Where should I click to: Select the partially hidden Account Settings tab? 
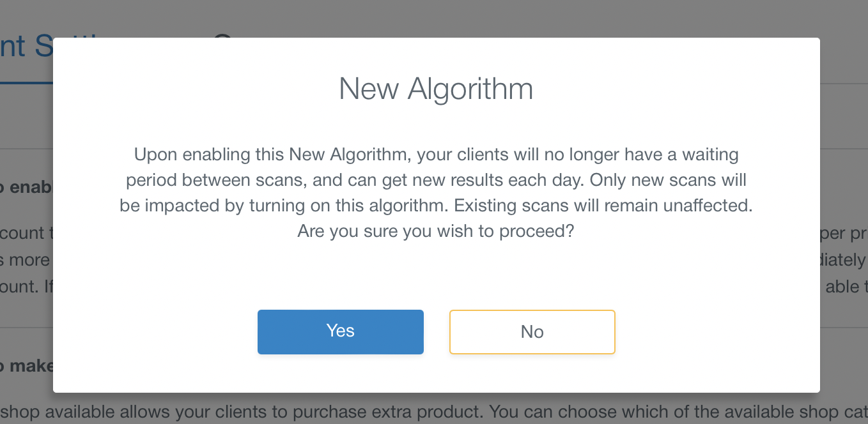pyautogui.click(x=26, y=47)
